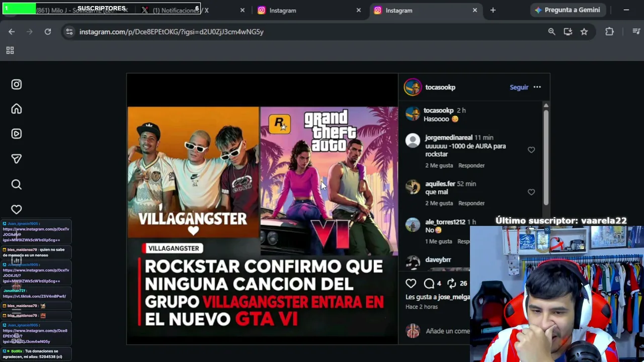
Task: Click the Pregunta a Gemini button
Action: (567, 10)
